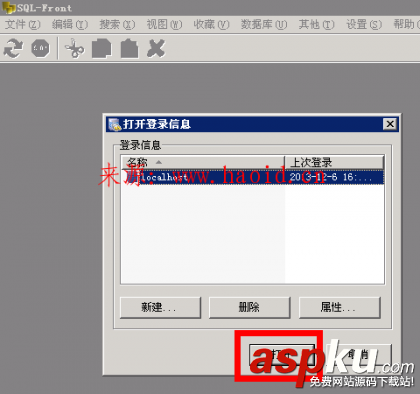Close the 打开登录信息 dialog
420x394 pixels.
pyautogui.click(x=390, y=124)
